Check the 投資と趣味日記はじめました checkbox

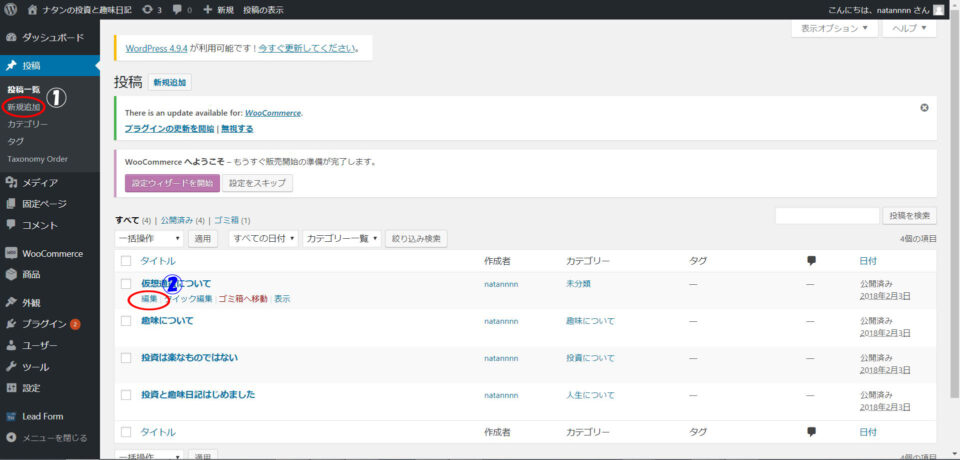[x=126, y=395]
